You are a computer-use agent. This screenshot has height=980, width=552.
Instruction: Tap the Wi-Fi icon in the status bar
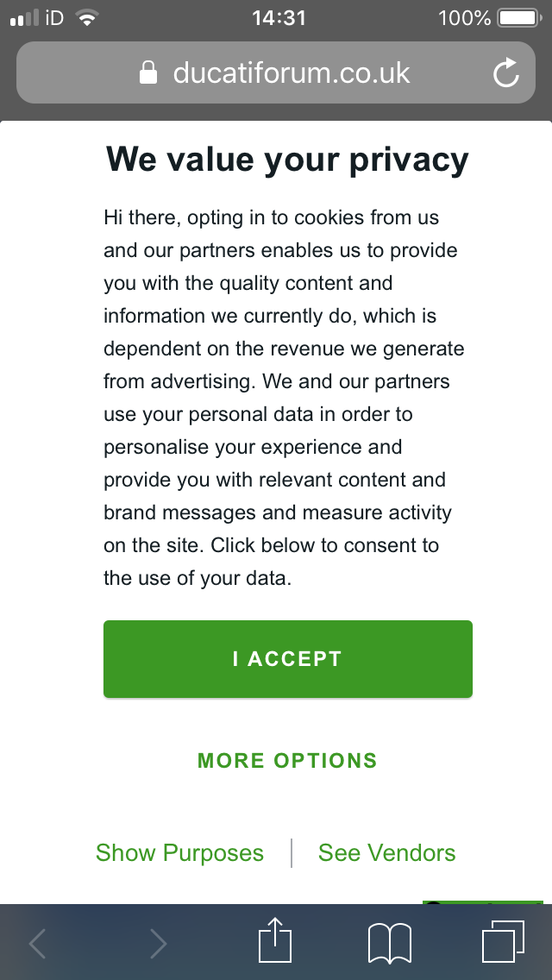[x=86, y=18]
